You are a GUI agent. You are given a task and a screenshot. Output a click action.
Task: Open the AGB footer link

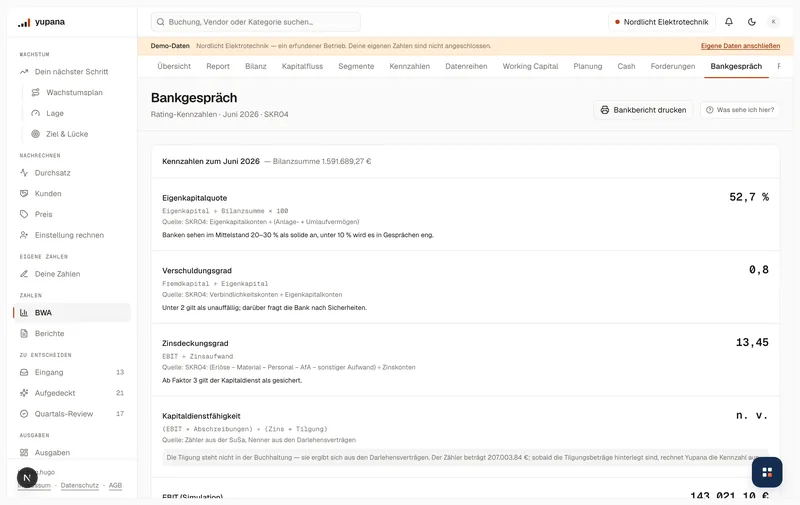(x=115, y=486)
